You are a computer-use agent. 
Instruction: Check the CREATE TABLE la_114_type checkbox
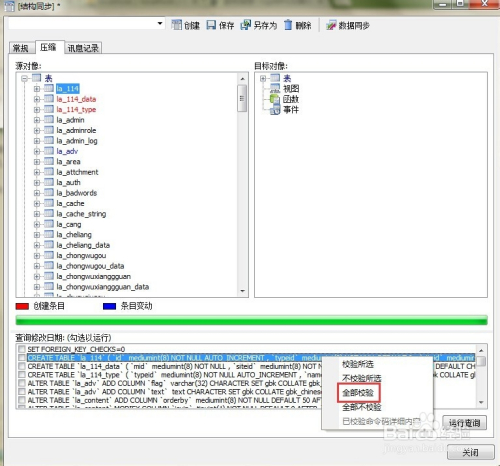pyautogui.click(x=22, y=374)
